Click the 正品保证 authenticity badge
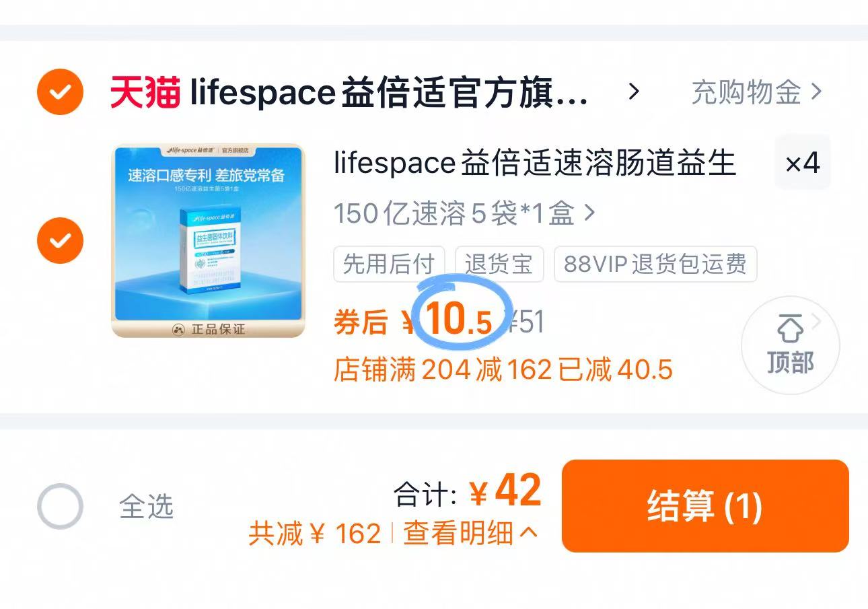This screenshot has height=609, width=868. (209, 329)
